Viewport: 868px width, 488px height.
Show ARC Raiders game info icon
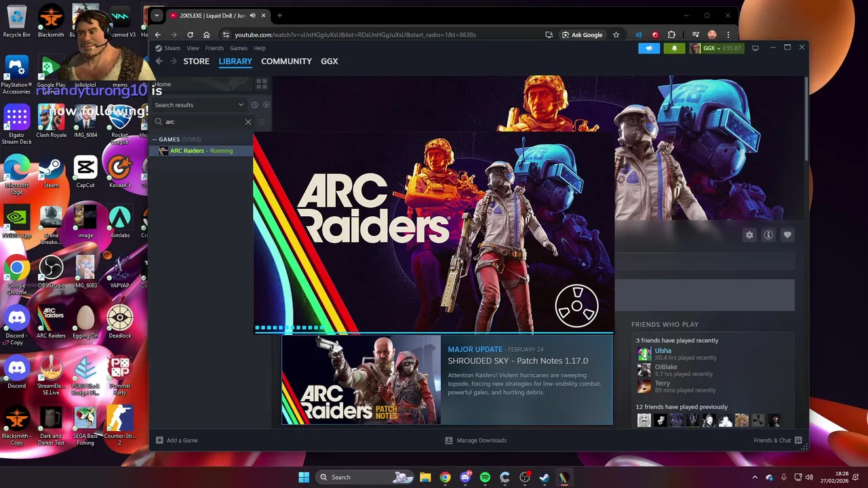coord(768,235)
